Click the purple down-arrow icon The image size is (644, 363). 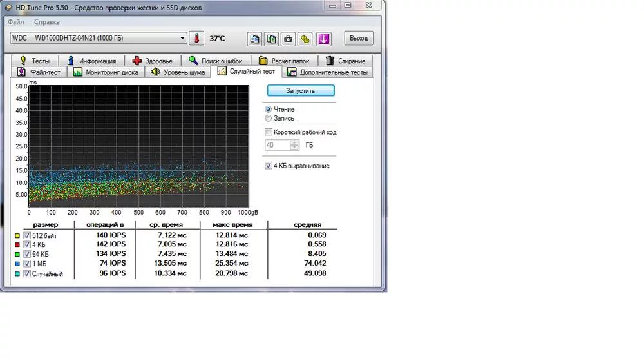click(x=323, y=39)
